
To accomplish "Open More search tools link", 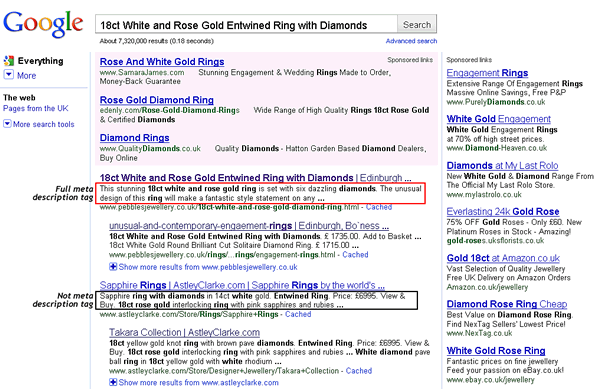I will 44,124.
